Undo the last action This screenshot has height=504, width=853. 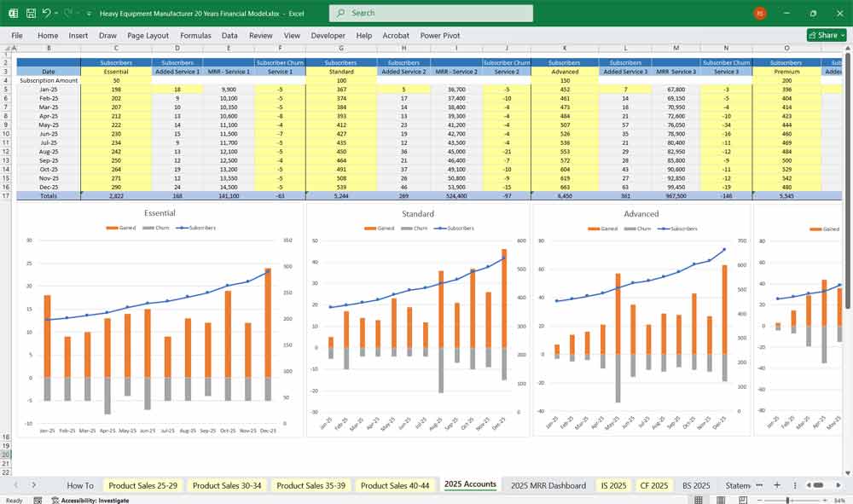47,13
